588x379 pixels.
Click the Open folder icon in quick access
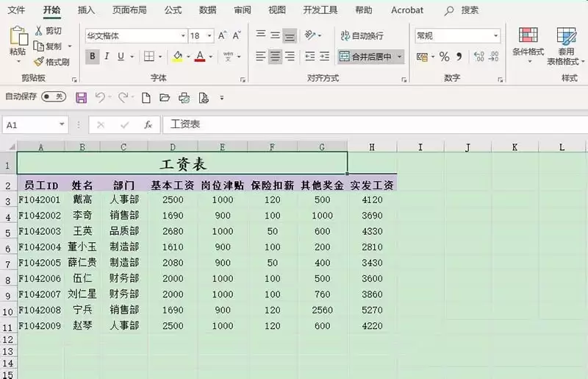[x=164, y=97]
